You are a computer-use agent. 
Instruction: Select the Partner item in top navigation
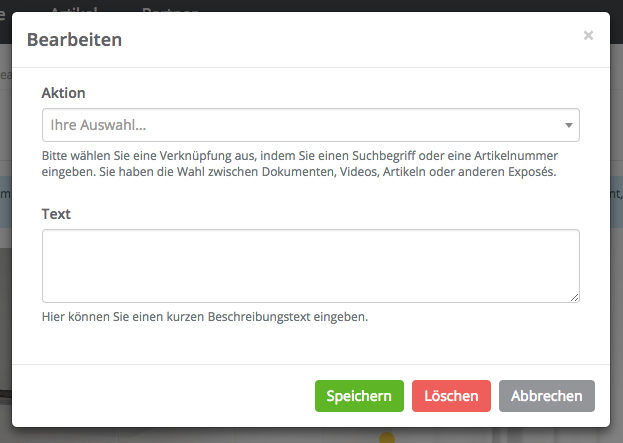pos(170,8)
